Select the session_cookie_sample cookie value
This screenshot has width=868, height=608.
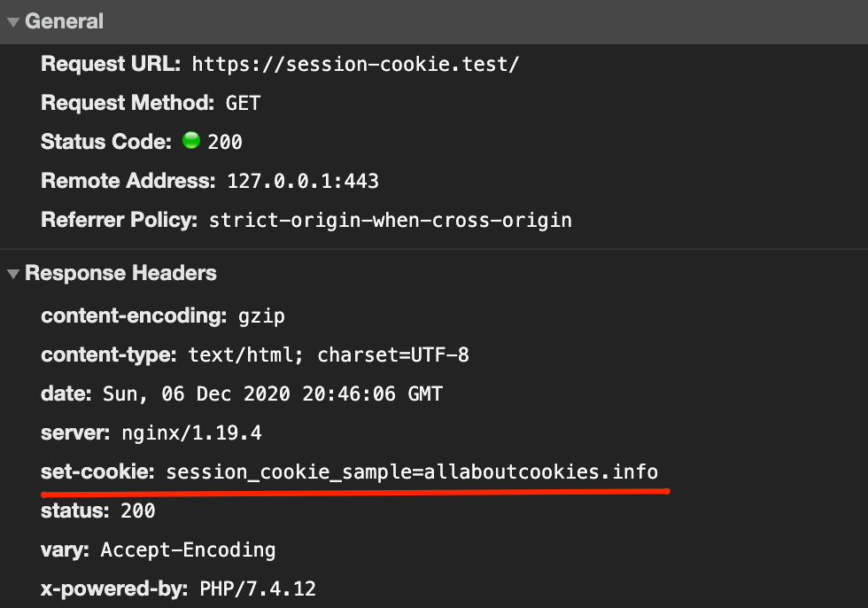coord(412,472)
